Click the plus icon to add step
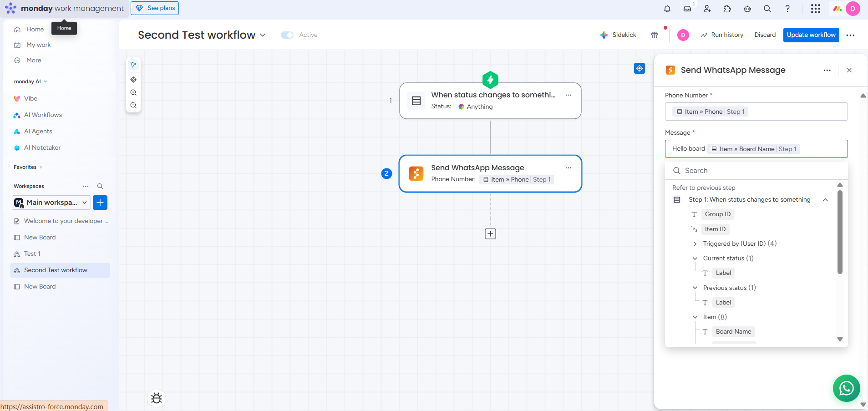The image size is (868, 411). (490, 234)
